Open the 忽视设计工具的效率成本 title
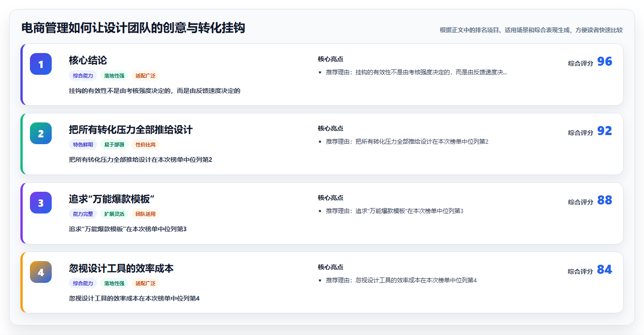644x335 pixels. pyautogui.click(x=121, y=268)
